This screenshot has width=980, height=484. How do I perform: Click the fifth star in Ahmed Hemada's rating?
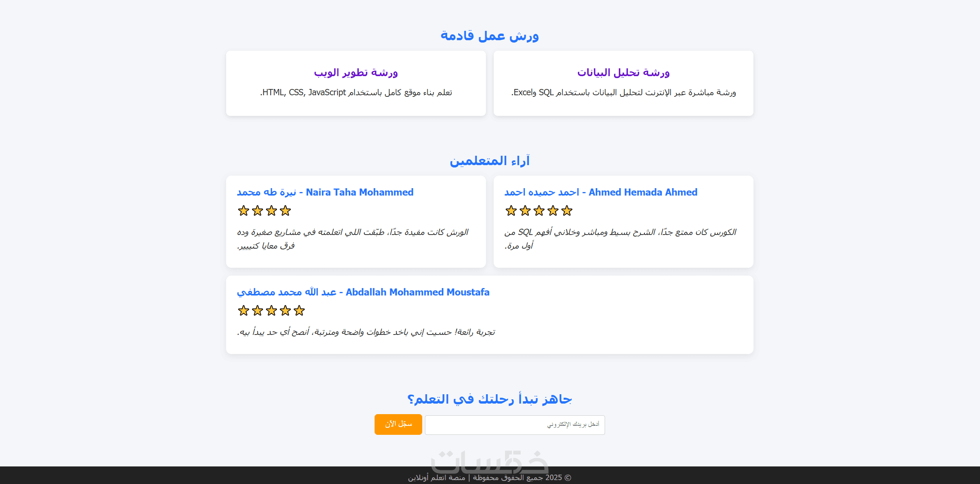567,211
